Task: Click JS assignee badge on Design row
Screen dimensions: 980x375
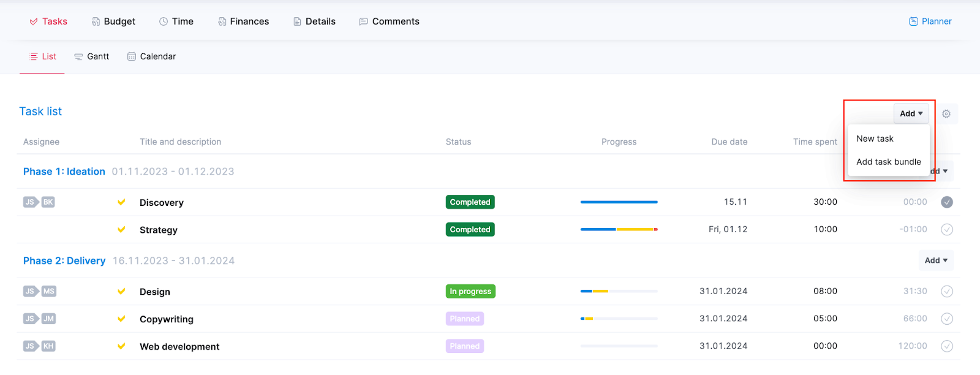Action: (x=30, y=291)
